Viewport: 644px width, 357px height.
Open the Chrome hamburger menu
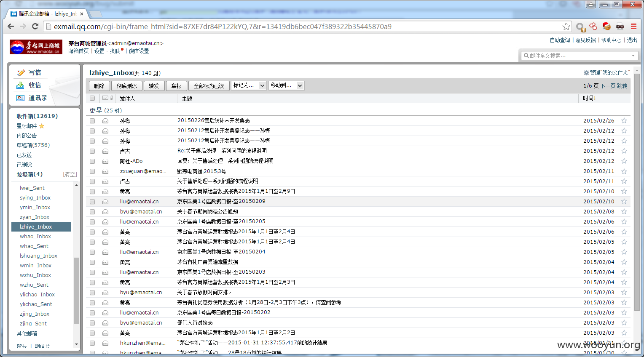click(633, 27)
